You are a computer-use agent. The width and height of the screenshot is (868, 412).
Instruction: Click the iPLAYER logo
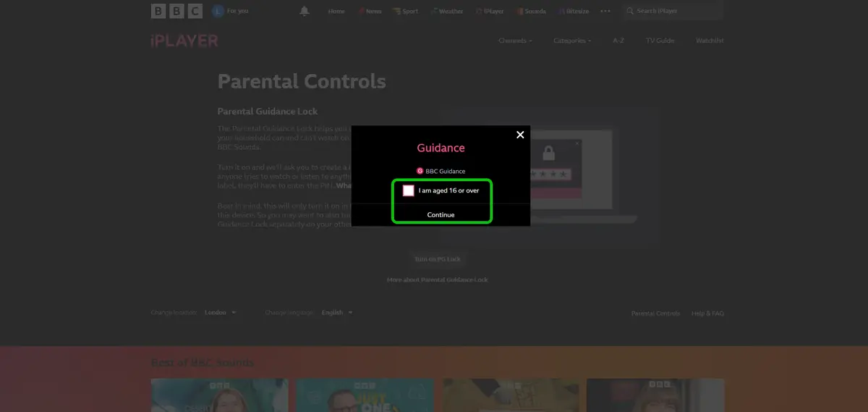pyautogui.click(x=184, y=41)
